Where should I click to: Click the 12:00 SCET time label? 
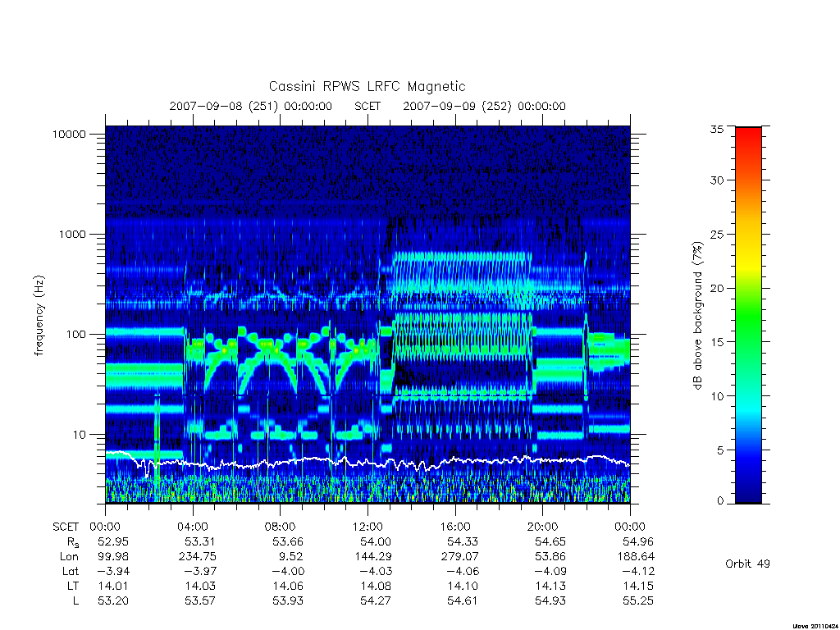click(x=367, y=527)
